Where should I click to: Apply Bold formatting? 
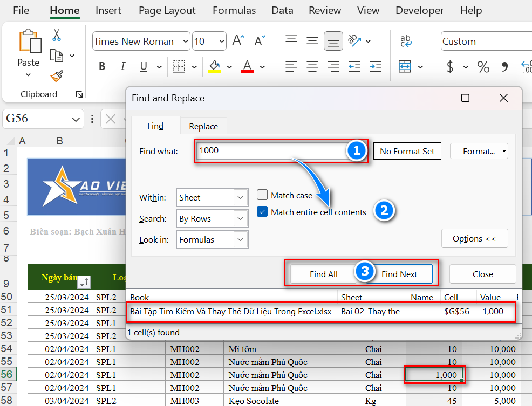pyautogui.click(x=102, y=67)
